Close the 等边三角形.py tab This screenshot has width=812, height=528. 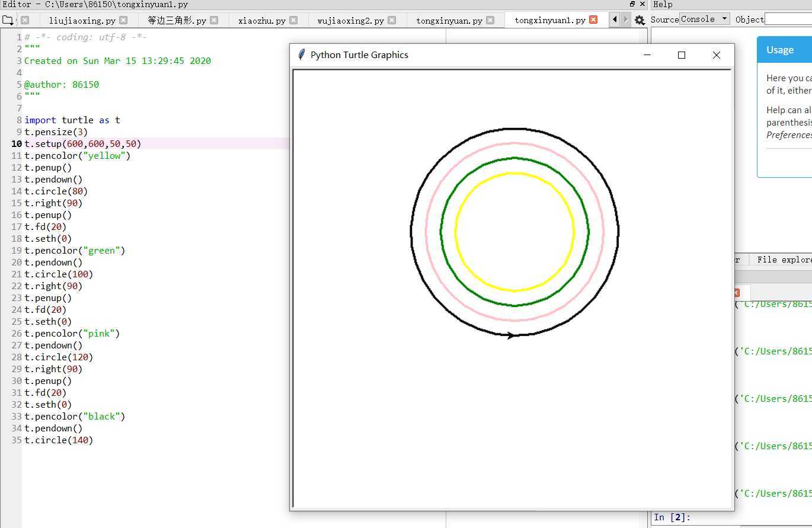214,20
